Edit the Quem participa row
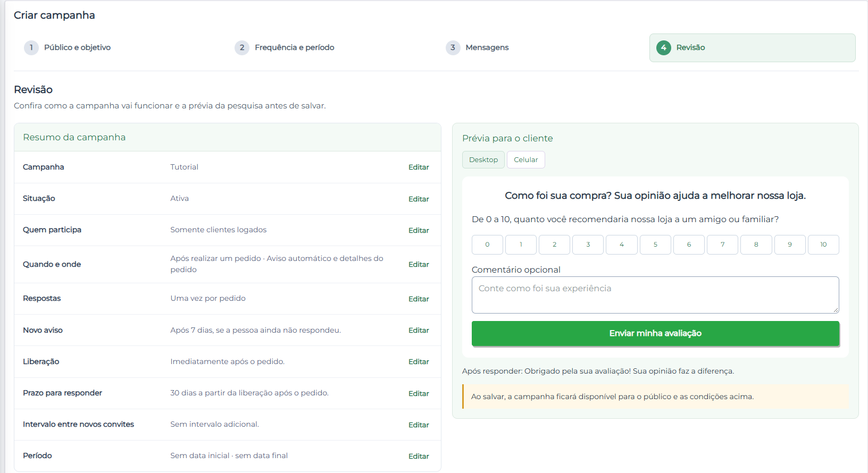Screen dimensions: 868x473 click(419, 230)
